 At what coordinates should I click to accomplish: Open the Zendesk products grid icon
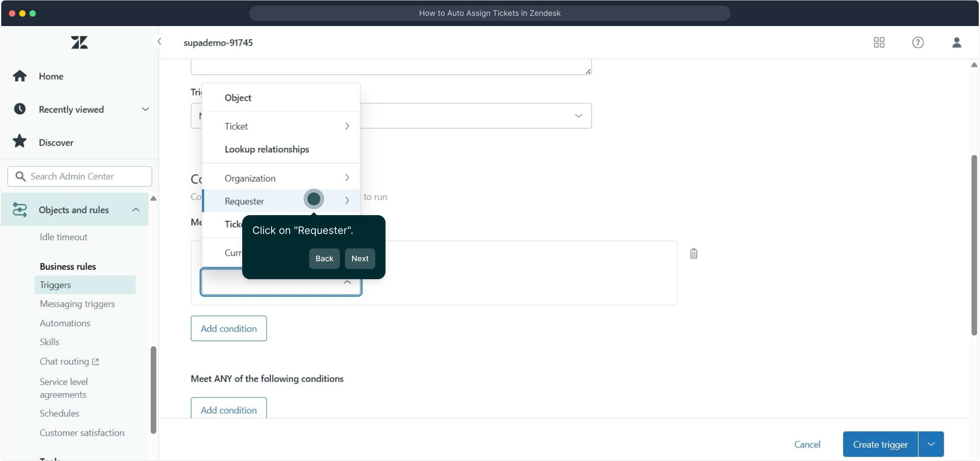(879, 42)
